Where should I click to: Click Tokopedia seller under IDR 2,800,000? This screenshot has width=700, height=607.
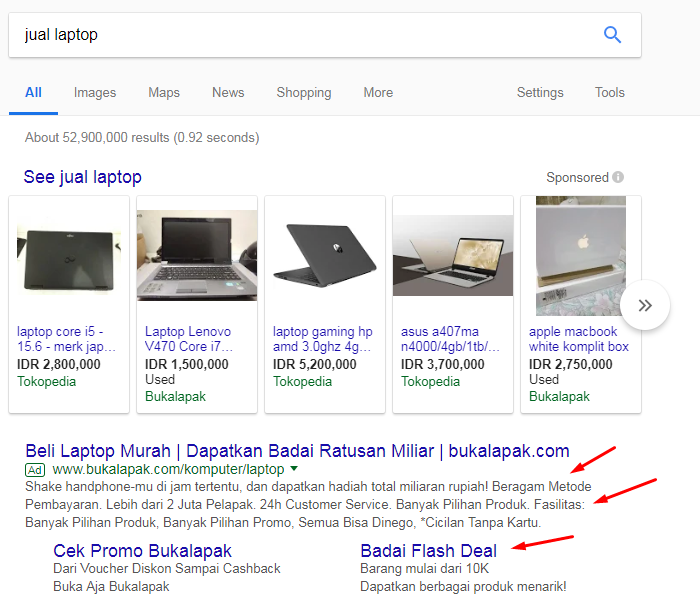pos(46,382)
